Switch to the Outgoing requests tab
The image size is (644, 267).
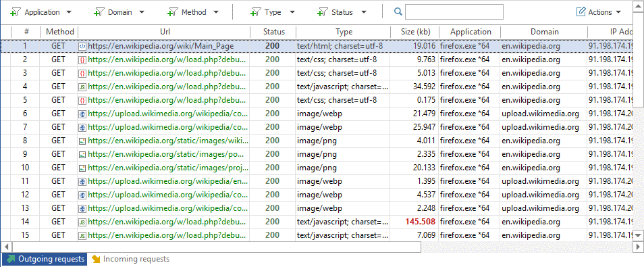(45, 259)
